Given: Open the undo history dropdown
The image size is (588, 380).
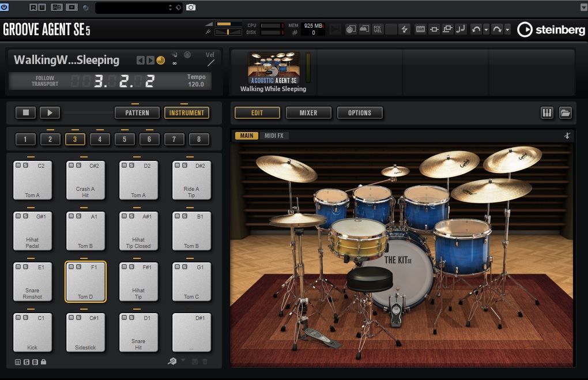Looking at the screenshot, I should tap(486, 29).
